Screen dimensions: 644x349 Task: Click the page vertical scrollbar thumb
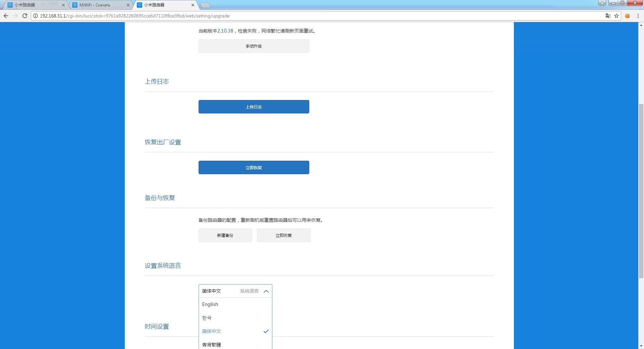641,191
